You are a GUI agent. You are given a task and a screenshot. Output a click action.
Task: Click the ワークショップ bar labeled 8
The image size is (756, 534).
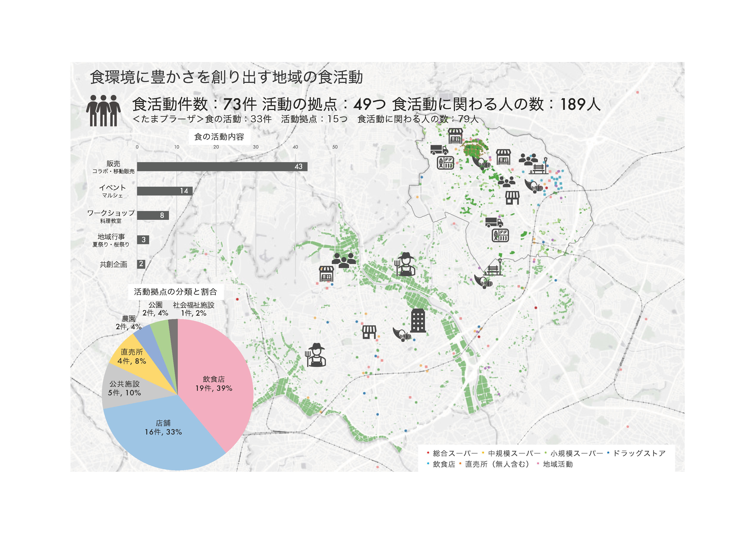click(153, 215)
